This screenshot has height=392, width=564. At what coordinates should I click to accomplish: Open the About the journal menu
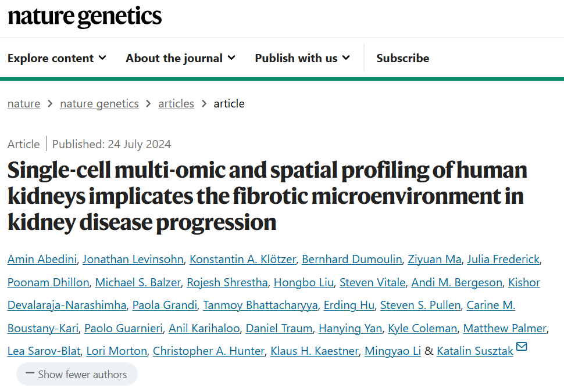(180, 58)
